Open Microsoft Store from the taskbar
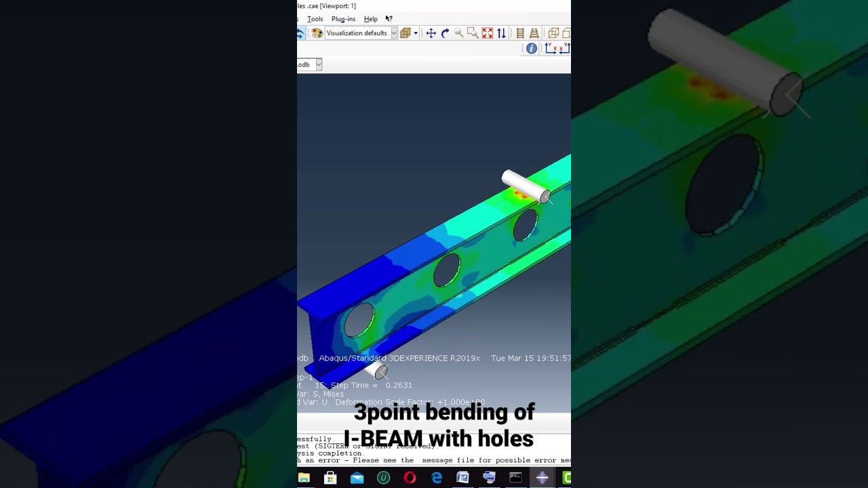Image resolution: width=868 pixels, height=488 pixels. click(x=330, y=478)
